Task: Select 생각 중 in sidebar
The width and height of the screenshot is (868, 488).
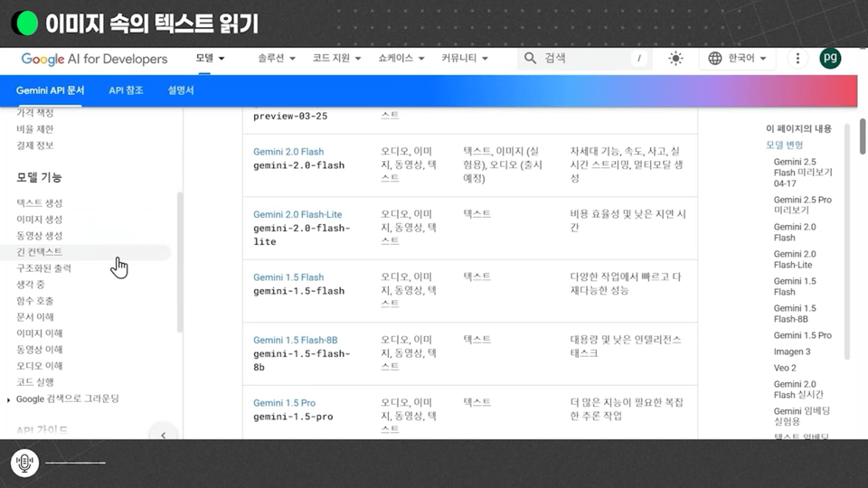Action: (31, 285)
